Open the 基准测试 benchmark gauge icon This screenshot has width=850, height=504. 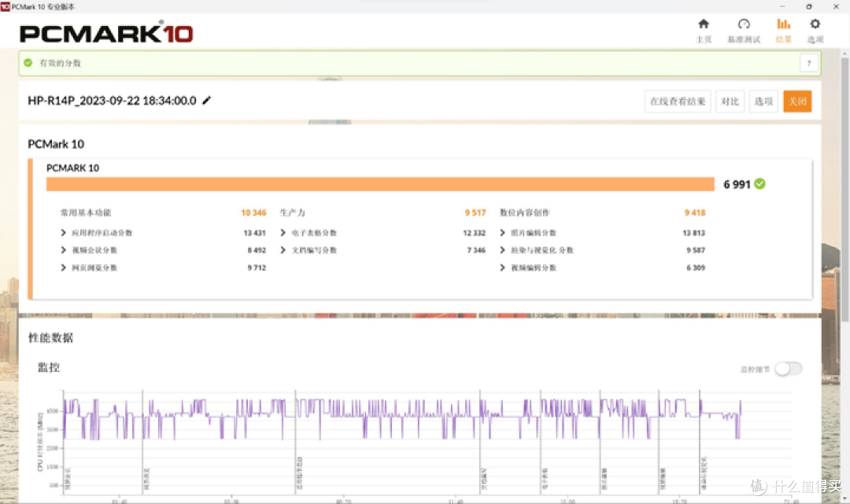point(744,31)
